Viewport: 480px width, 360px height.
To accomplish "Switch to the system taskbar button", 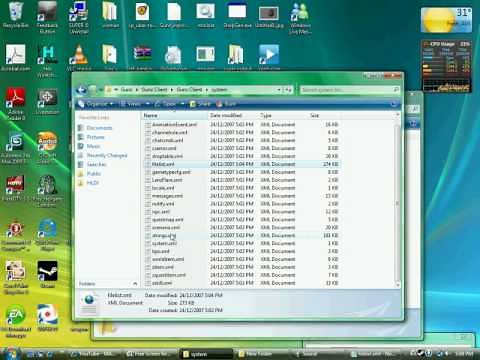I will [x=206, y=354].
